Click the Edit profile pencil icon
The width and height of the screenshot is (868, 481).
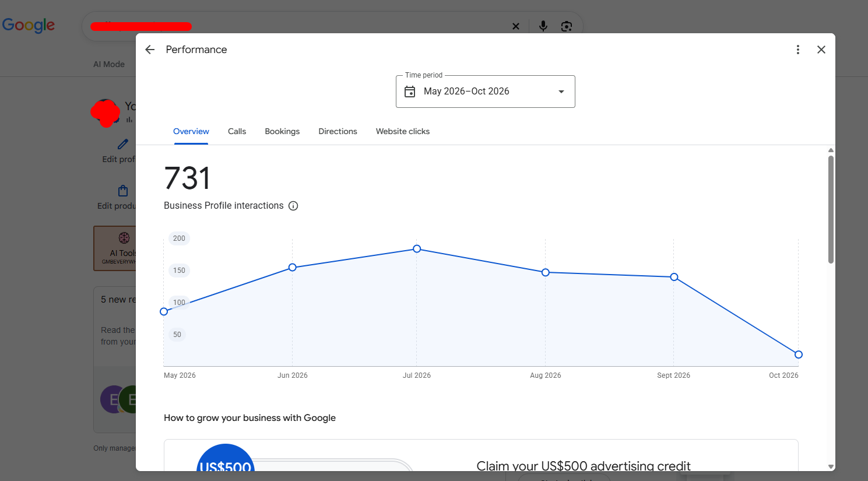122,144
